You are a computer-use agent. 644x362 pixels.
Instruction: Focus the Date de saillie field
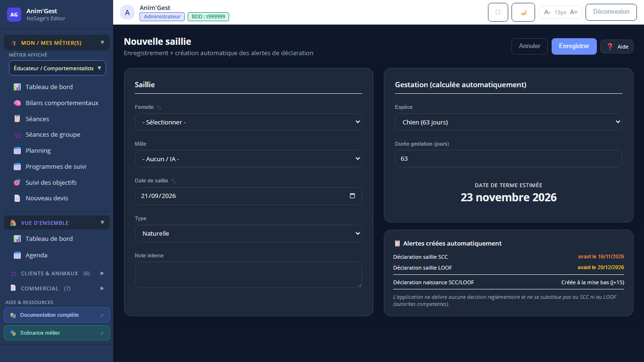pos(248,196)
